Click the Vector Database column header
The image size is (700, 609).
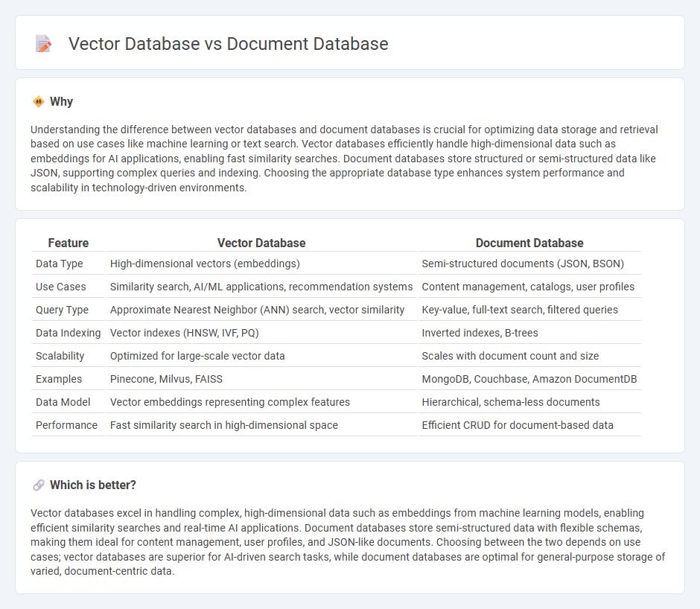[x=261, y=243]
